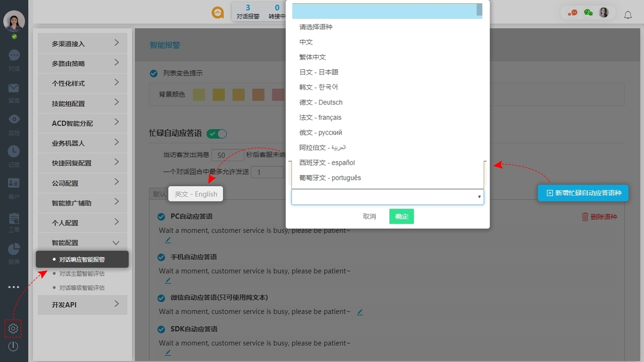Viewport: 644px width, 362px height.
Task: Open the 工单 work order panel
Action: tap(13, 221)
